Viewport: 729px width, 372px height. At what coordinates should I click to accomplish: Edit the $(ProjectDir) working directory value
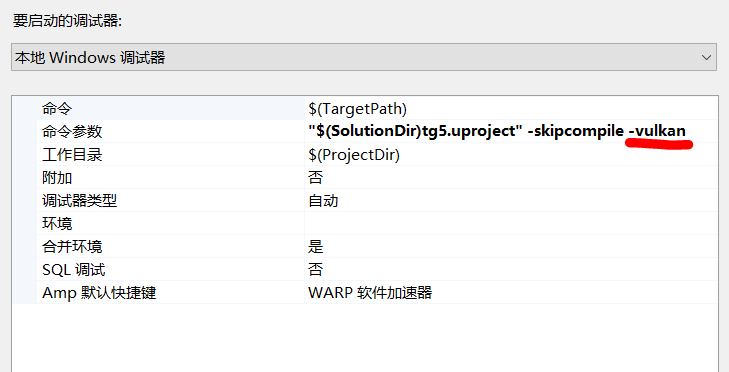[x=510, y=154]
